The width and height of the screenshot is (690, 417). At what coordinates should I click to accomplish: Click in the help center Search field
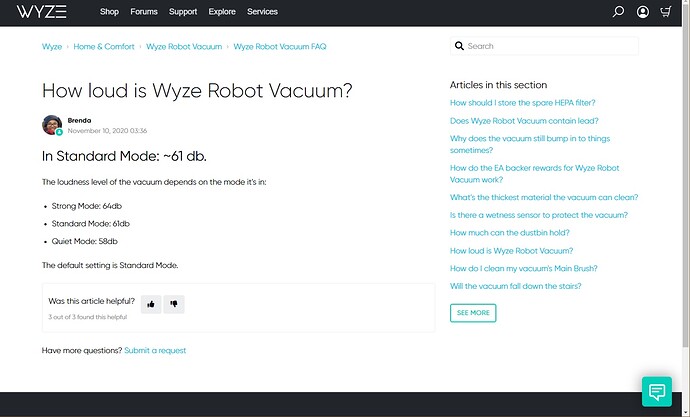pyautogui.click(x=544, y=46)
